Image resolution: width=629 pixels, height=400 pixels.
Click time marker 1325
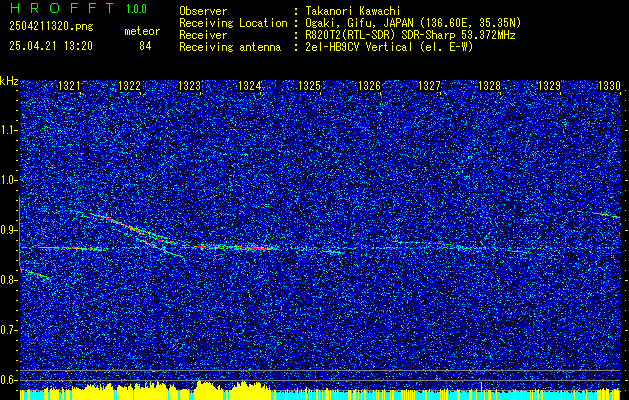(310, 86)
